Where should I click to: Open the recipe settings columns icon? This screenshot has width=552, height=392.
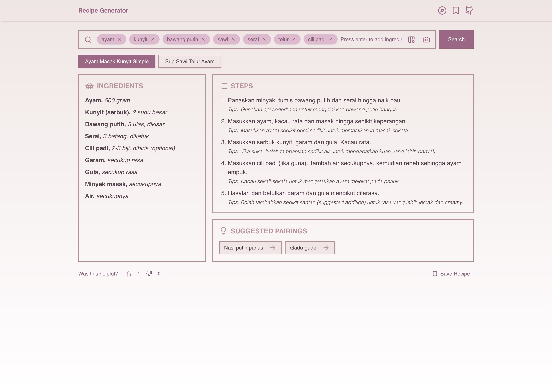411,40
